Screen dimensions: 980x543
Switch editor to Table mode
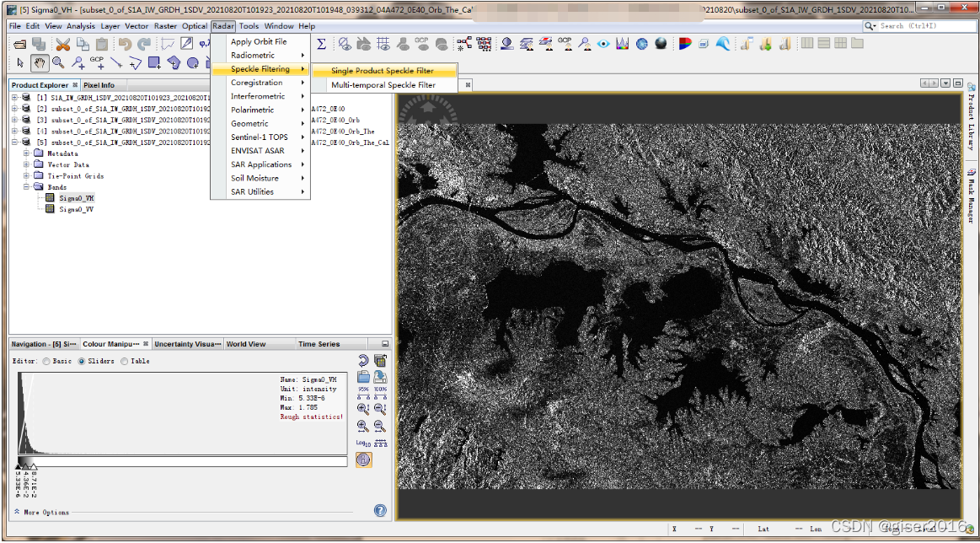tap(124, 361)
